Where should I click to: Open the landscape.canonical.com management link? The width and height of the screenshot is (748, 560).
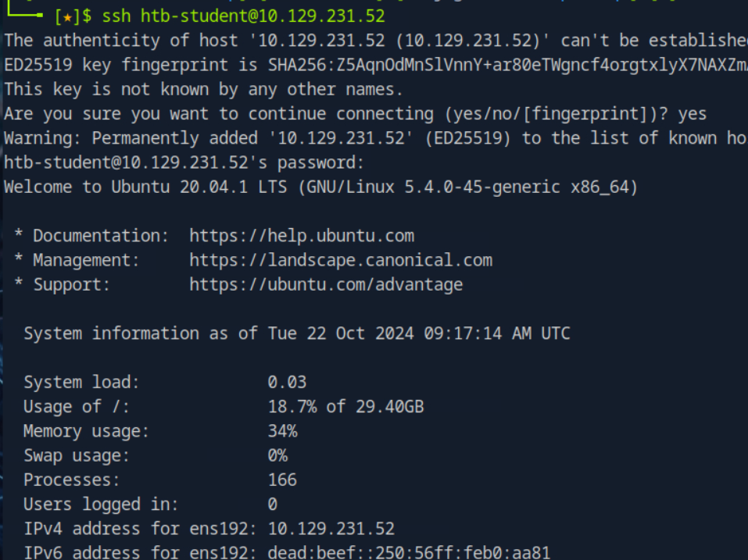point(341,260)
